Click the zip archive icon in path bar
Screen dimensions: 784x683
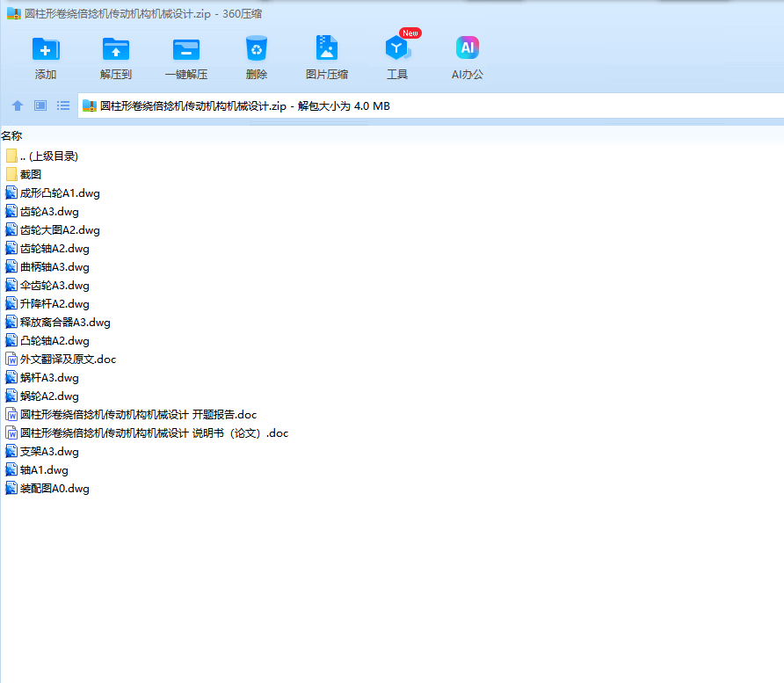pyautogui.click(x=90, y=105)
